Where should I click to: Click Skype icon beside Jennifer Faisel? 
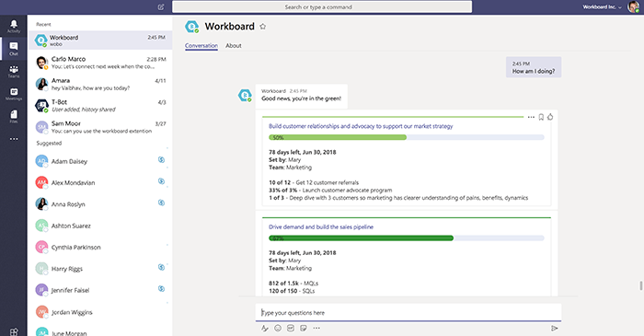[x=161, y=289]
